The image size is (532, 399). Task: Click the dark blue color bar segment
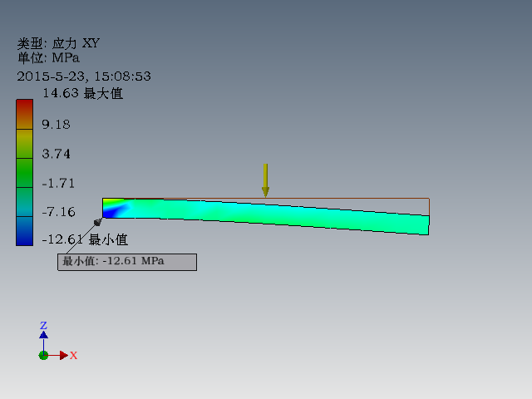click(24, 231)
